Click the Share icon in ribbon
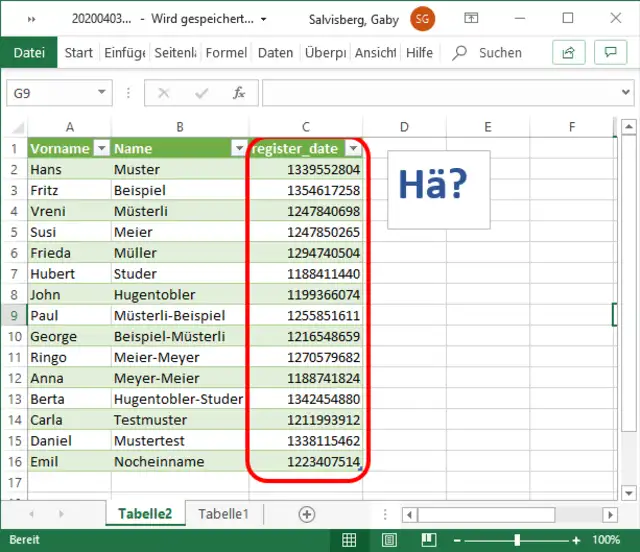 [568, 52]
